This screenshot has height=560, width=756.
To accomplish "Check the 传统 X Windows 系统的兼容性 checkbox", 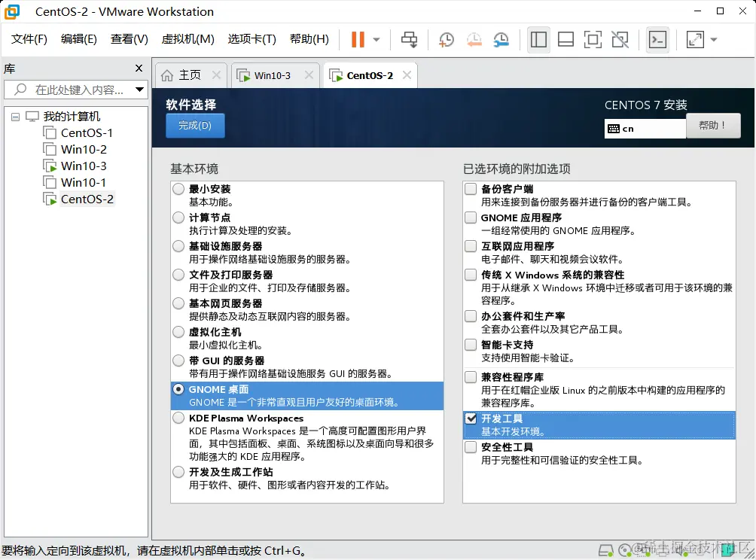I will [471, 275].
